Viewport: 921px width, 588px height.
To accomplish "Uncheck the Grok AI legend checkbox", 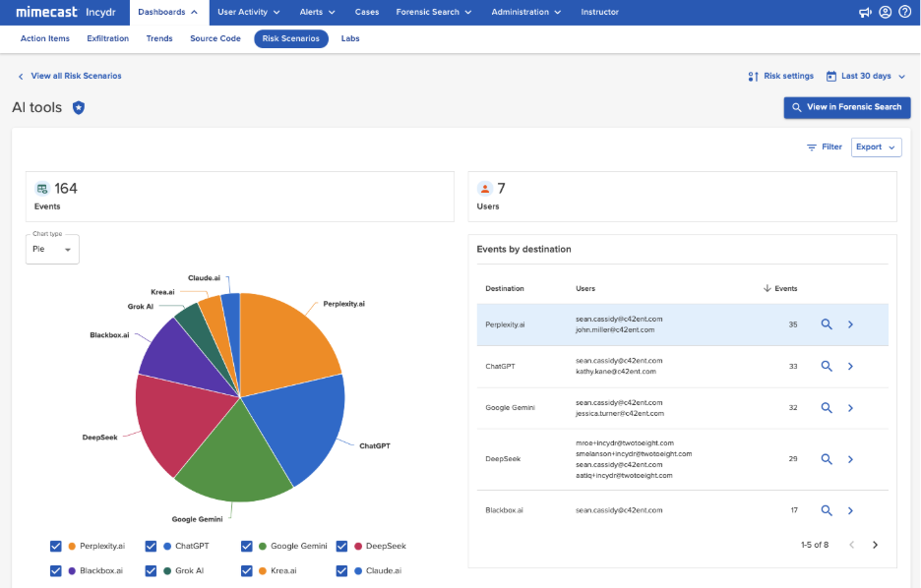I will click(x=151, y=570).
